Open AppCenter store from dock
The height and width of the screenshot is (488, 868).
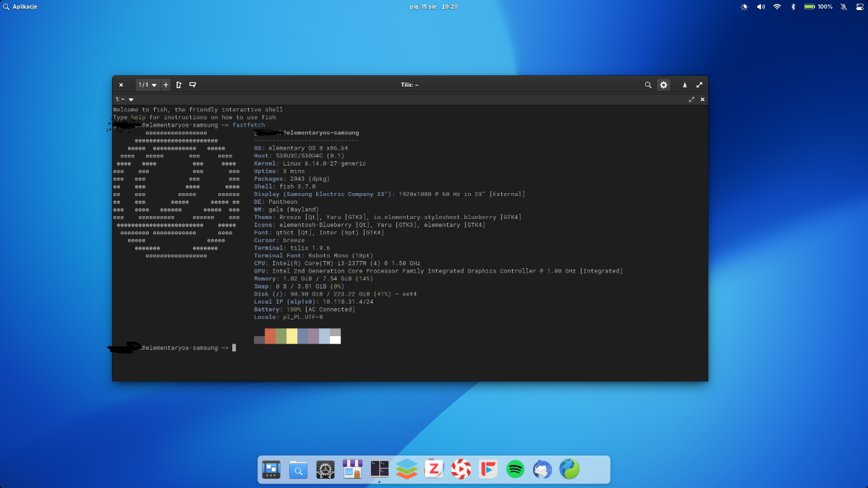point(352,469)
